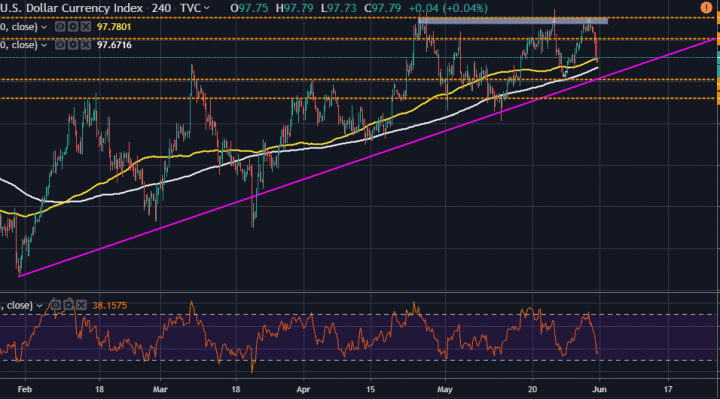720x399 pixels.
Task: Expand the dropdown of the 97.6716 indicator
Action: click(44, 45)
